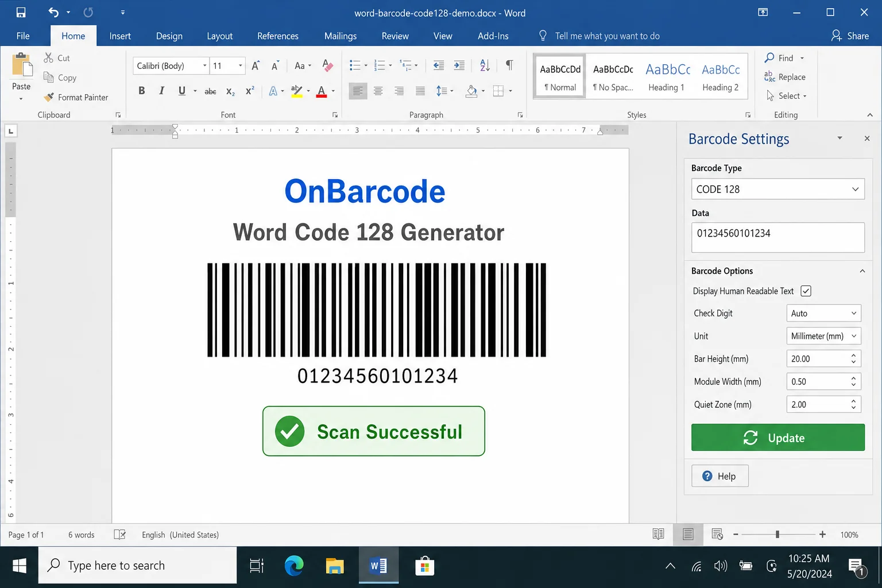This screenshot has width=882, height=588.
Task: Toggle bold formatting
Action: (x=142, y=91)
